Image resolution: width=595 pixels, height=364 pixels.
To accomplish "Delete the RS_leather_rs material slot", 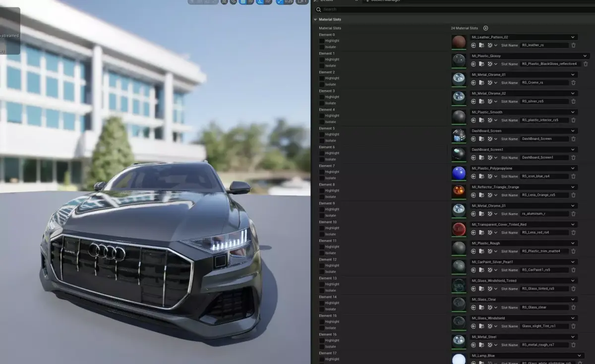I will 573,45.
